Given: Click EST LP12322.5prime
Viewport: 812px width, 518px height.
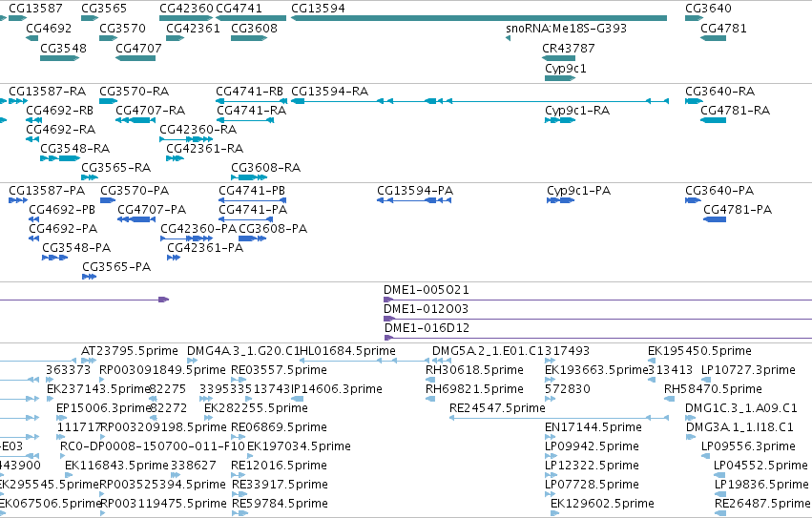Looking at the screenshot, I should pos(551,475).
